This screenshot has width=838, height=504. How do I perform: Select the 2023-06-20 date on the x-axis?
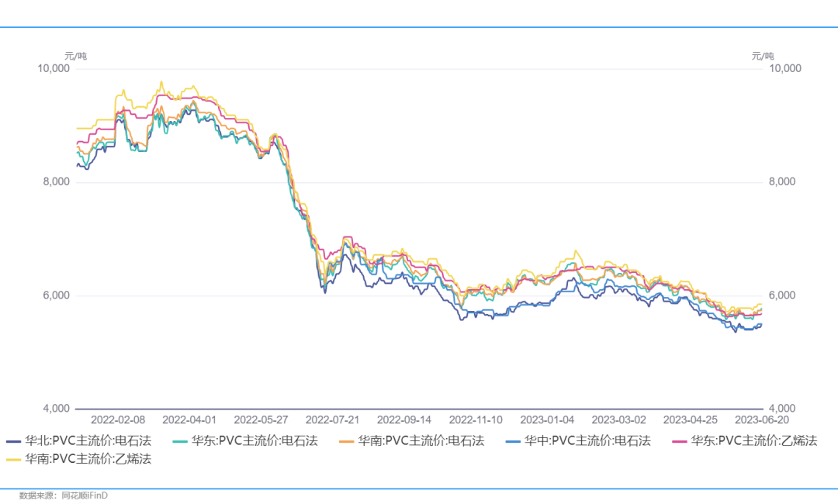coord(761,419)
